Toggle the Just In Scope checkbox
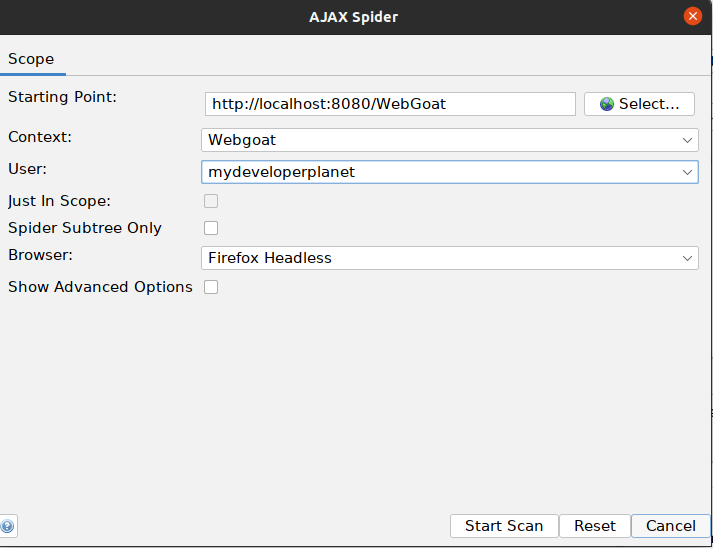Image resolution: width=713 pixels, height=548 pixels. pos(211,201)
